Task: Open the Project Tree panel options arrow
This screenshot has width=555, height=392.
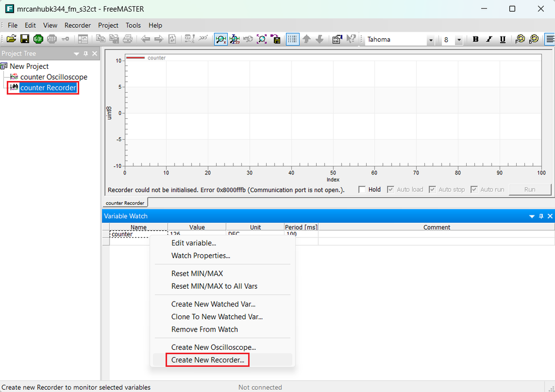Action: pyautogui.click(x=77, y=54)
